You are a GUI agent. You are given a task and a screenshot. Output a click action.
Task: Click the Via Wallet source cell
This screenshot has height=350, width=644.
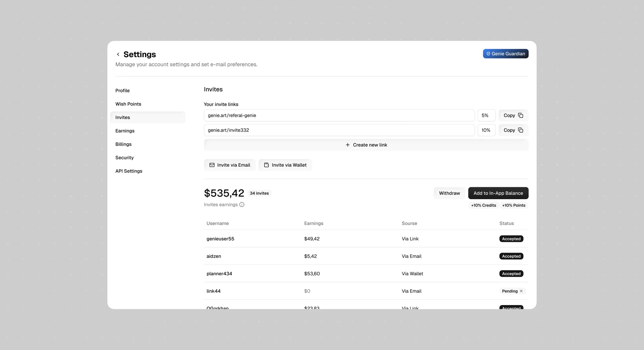(x=412, y=274)
